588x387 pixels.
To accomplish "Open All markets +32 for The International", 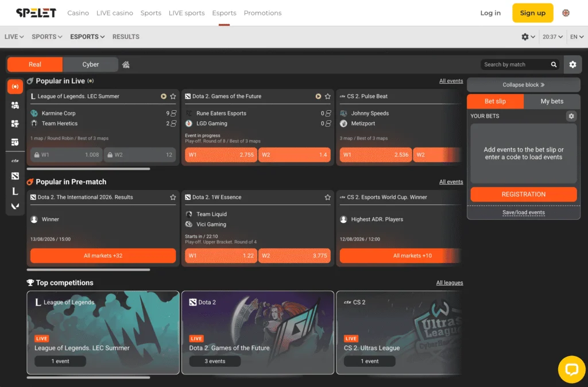I will click(x=103, y=256).
